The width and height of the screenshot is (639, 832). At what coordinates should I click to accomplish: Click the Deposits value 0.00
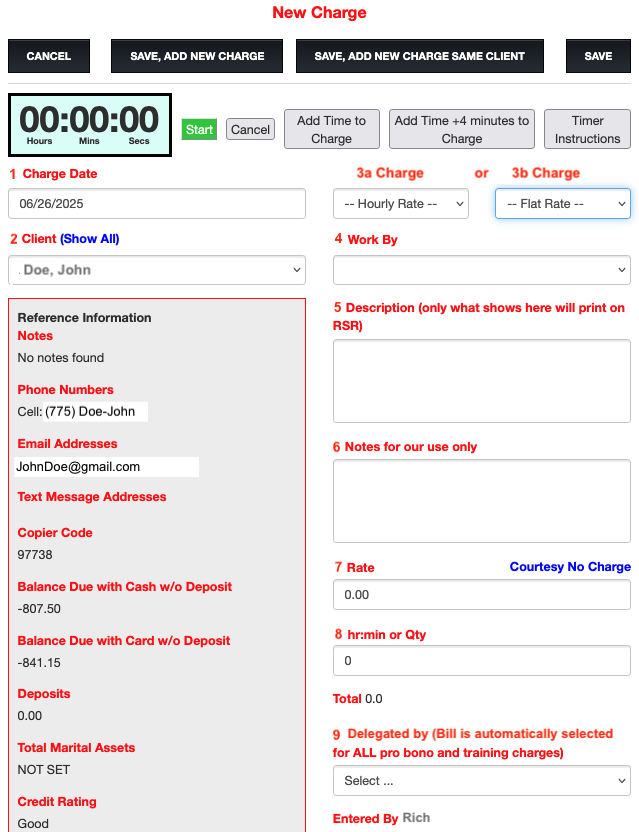coord(30,716)
